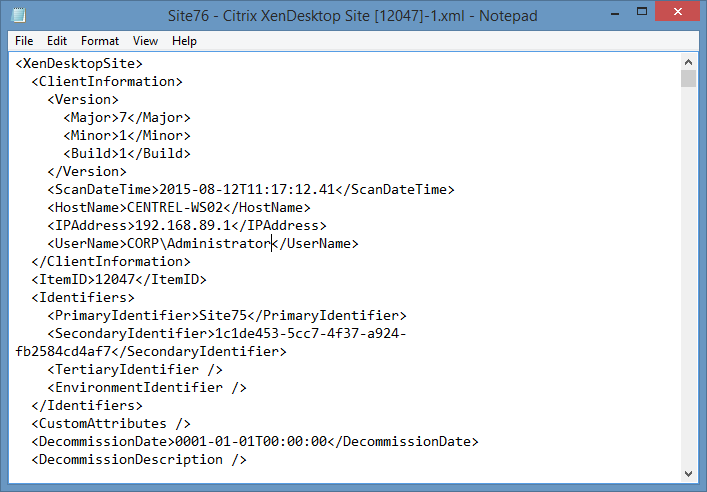Click the DecommissionDate value 0001-01-01T00:00:00
The height and width of the screenshot is (492, 707).
251,441
